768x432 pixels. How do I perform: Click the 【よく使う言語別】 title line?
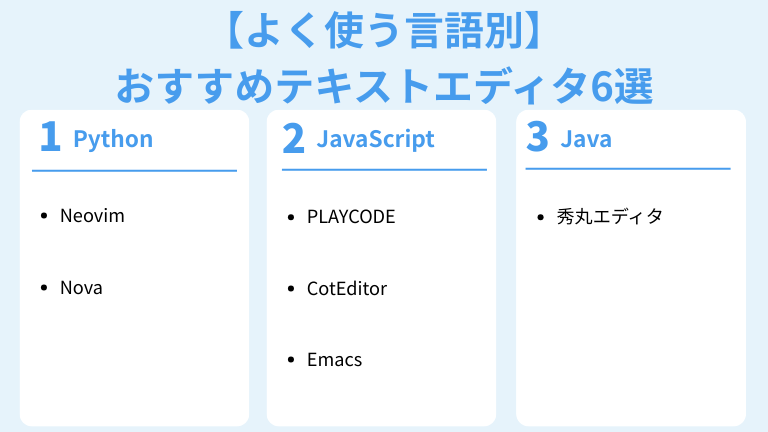pyautogui.click(x=384, y=32)
